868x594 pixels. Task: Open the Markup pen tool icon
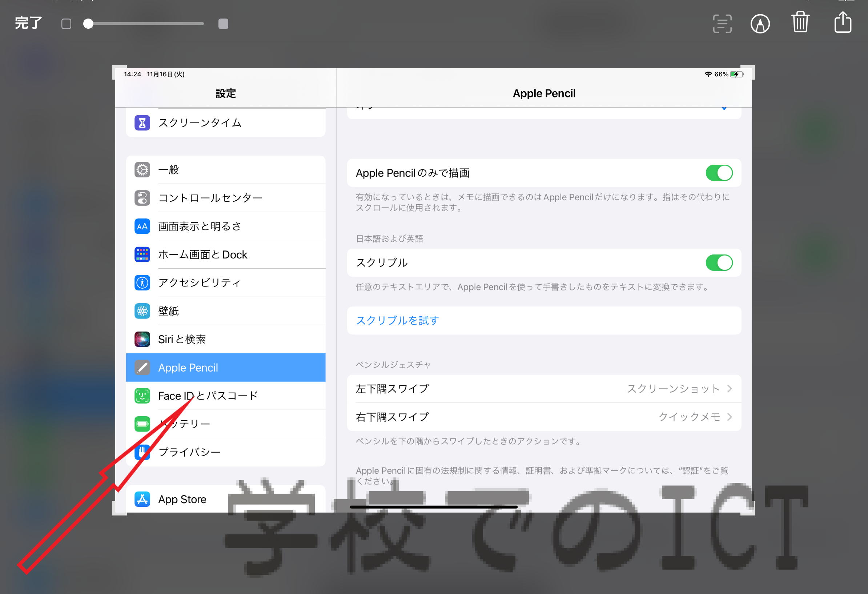760,24
